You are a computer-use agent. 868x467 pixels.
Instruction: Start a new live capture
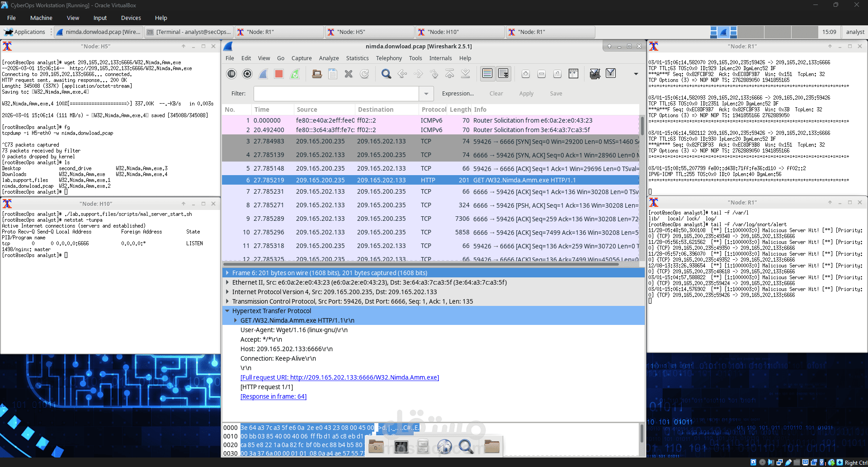pos(263,73)
